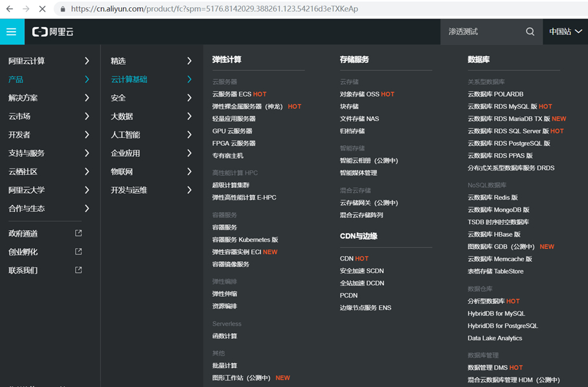Stop page loading with X button
The width and height of the screenshot is (588, 387).
coord(42,8)
